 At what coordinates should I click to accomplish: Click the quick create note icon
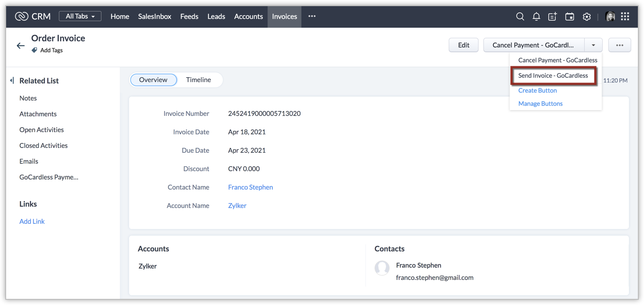552,17
